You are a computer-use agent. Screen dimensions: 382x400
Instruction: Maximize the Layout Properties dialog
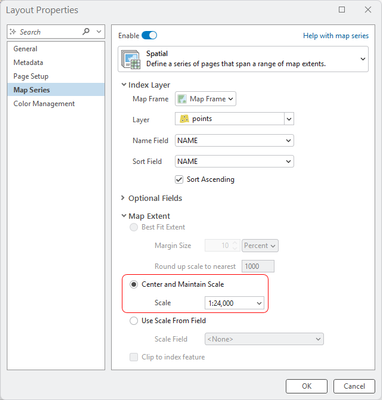coord(342,10)
